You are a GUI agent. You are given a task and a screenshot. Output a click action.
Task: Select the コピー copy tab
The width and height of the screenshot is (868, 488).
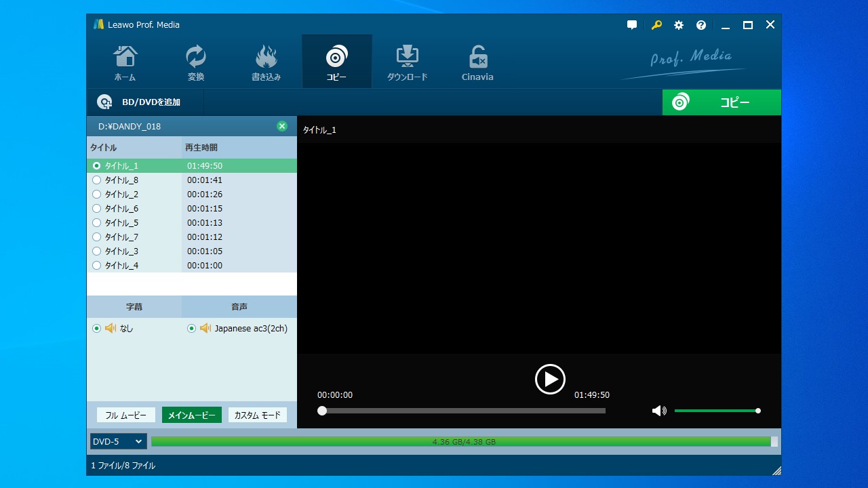pyautogui.click(x=336, y=62)
